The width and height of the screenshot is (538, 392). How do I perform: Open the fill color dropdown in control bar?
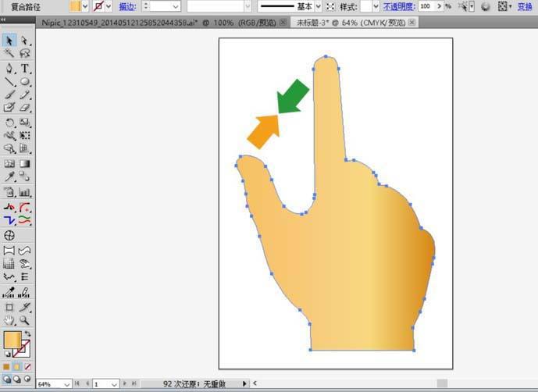85,6
